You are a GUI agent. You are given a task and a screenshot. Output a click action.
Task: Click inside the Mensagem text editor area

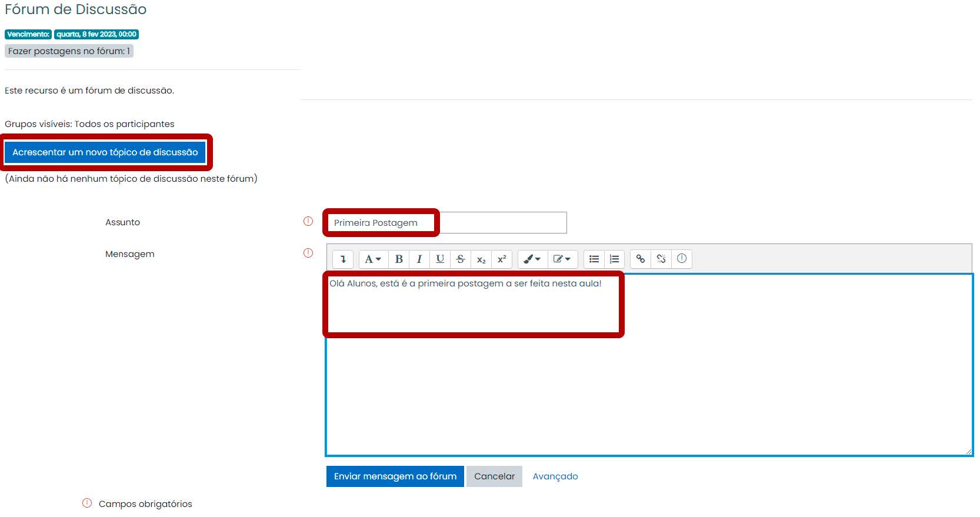point(649,365)
